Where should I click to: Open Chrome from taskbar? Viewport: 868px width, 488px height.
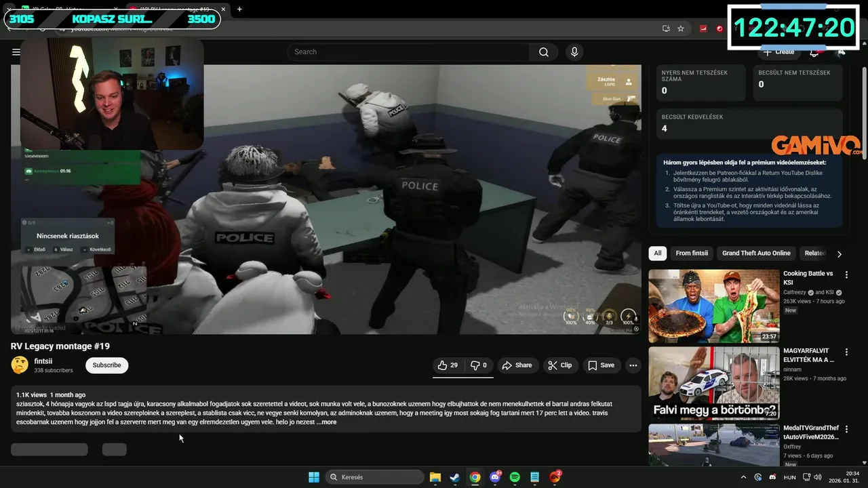tap(475, 477)
